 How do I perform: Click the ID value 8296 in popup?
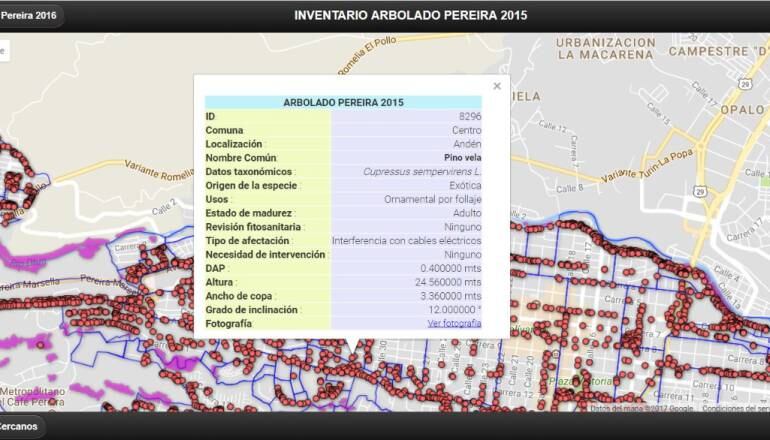click(x=469, y=117)
